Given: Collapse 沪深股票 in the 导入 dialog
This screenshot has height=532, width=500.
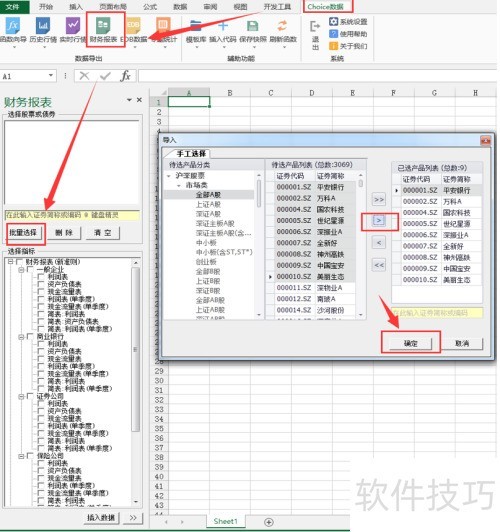Looking at the screenshot, I should pyautogui.click(x=169, y=176).
